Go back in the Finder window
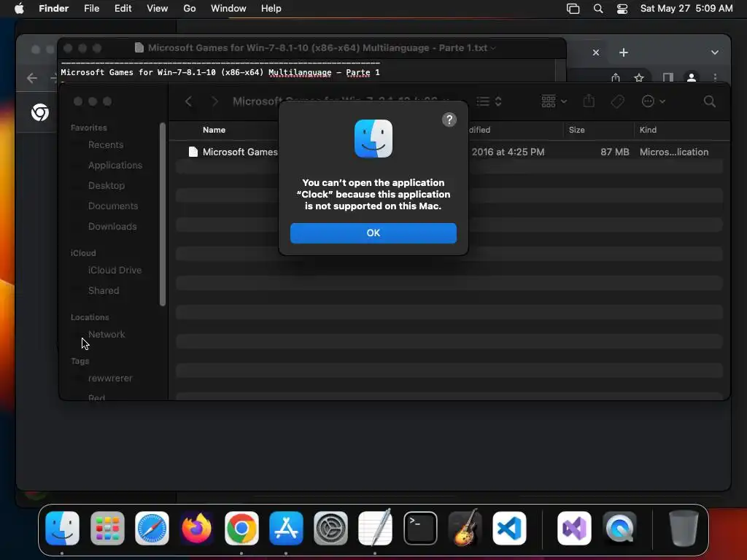747x560 pixels. pyautogui.click(x=189, y=101)
